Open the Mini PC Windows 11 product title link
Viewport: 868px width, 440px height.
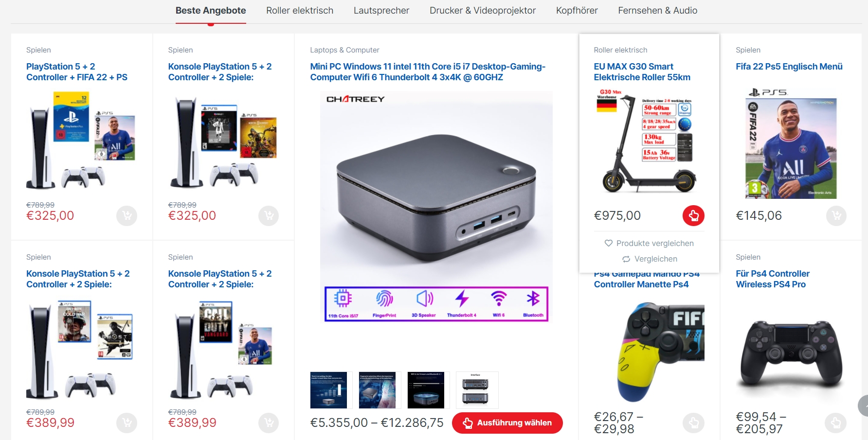tap(428, 72)
